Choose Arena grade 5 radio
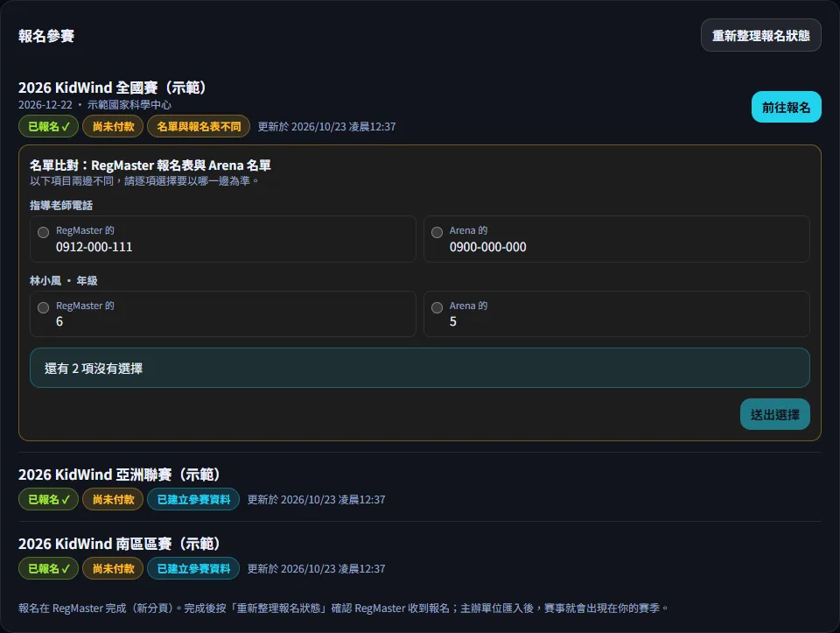 (437, 307)
